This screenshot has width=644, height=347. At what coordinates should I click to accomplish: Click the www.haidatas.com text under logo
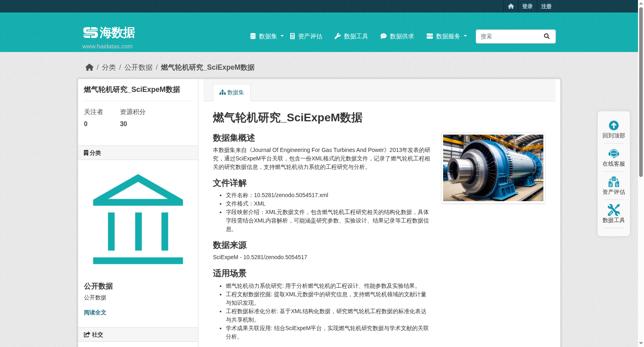107,46
